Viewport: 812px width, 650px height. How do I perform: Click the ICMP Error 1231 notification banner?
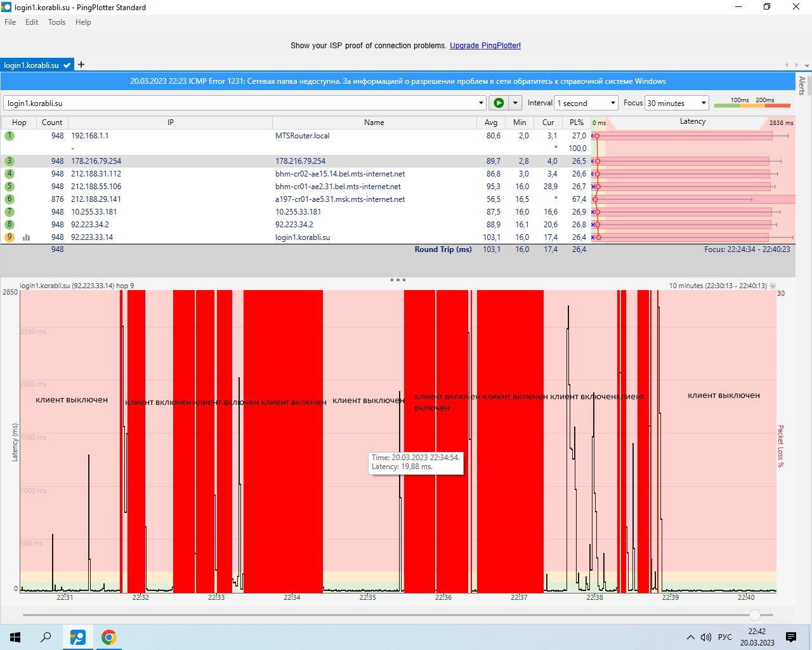(398, 81)
